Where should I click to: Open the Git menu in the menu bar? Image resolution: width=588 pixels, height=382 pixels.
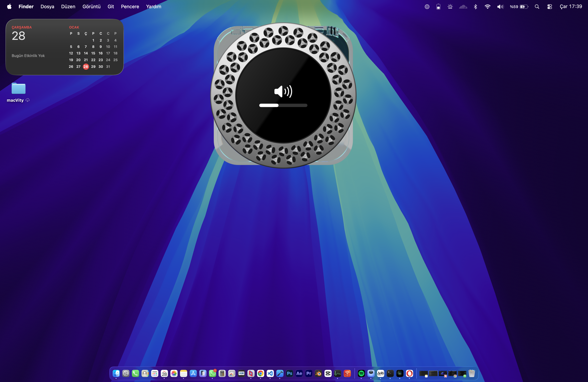(x=111, y=6)
